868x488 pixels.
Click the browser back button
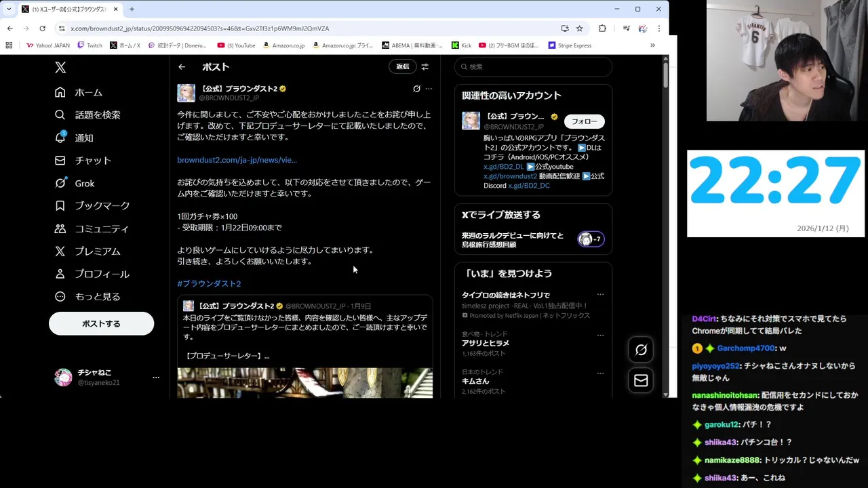pyautogui.click(x=9, y=28)
